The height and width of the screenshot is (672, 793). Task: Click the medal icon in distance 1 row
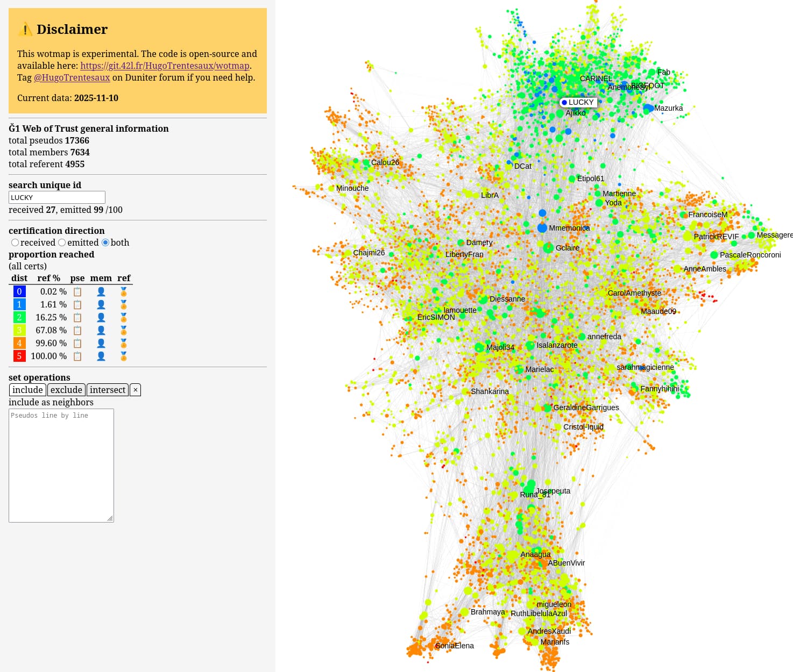(124, 305)
